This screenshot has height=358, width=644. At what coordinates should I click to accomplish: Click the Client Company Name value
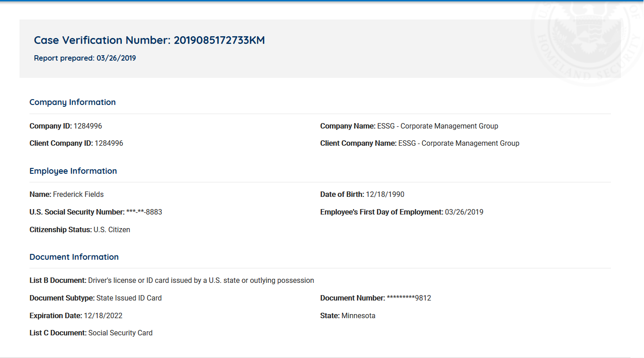pyautogui.click(x=459, y=143)
